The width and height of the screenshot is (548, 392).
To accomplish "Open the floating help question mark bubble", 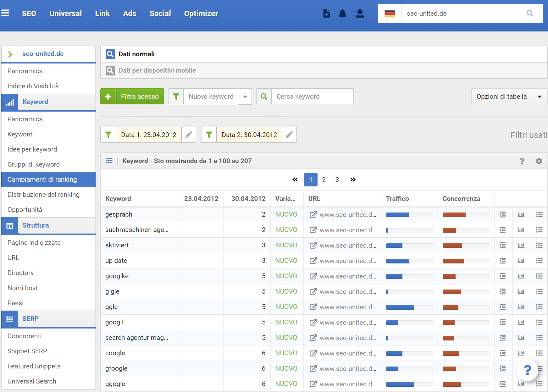I will pos(528,370).
